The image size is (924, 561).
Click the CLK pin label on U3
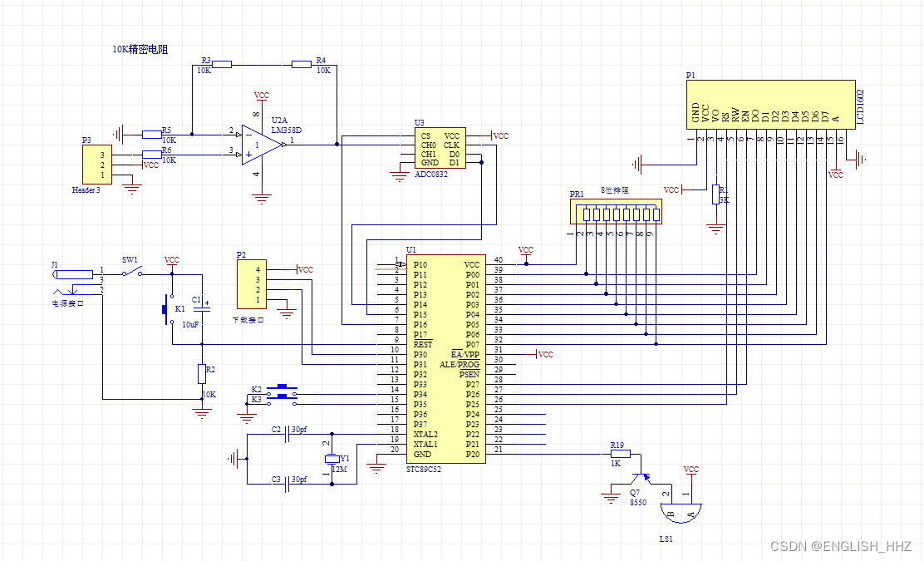pos(451,145)
